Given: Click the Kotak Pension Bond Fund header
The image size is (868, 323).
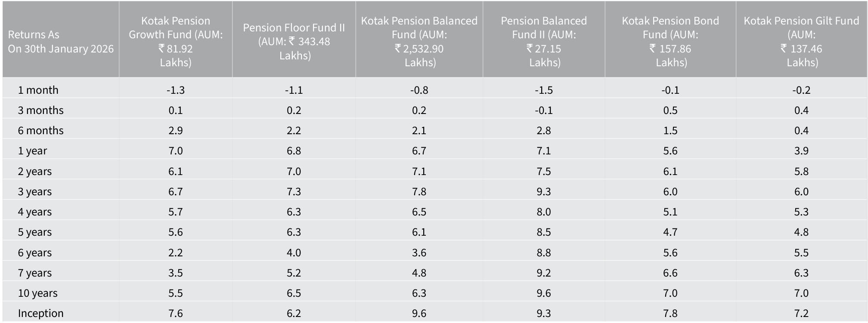Looking at the screenshot, I should [x=670, y=41].
